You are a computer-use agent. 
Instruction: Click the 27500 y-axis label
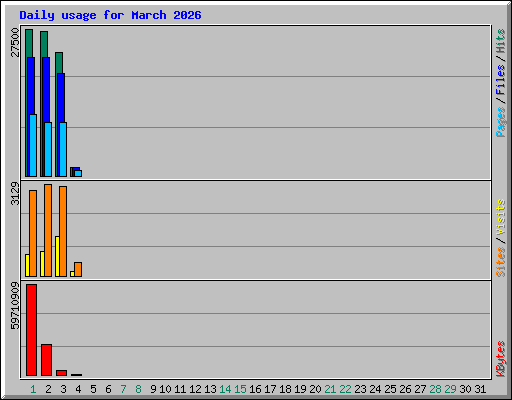pos(15,42)
